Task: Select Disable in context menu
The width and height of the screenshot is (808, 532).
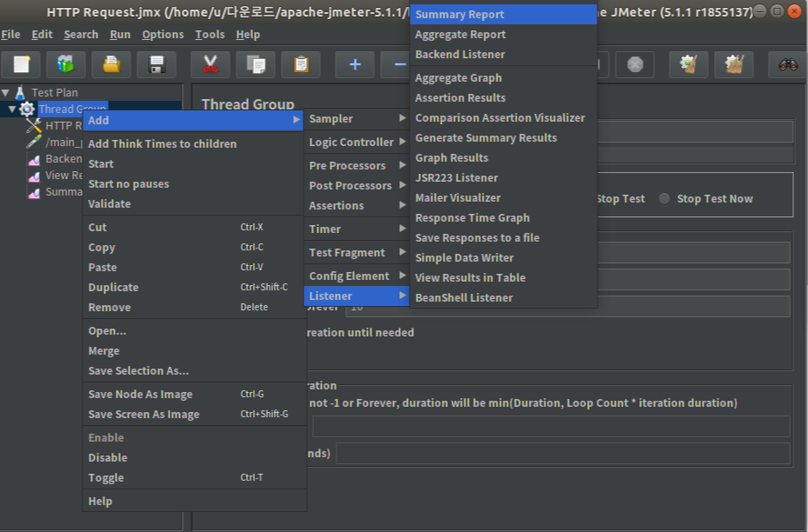Action: 193,457
